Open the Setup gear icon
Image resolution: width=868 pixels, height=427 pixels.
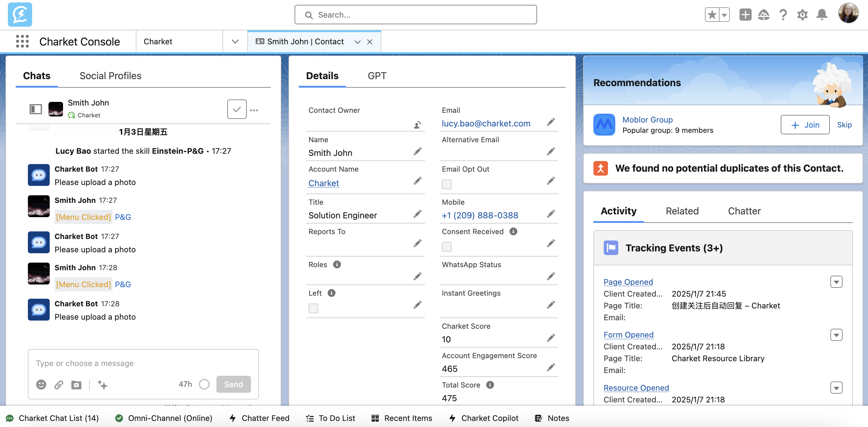pos(802,15)
